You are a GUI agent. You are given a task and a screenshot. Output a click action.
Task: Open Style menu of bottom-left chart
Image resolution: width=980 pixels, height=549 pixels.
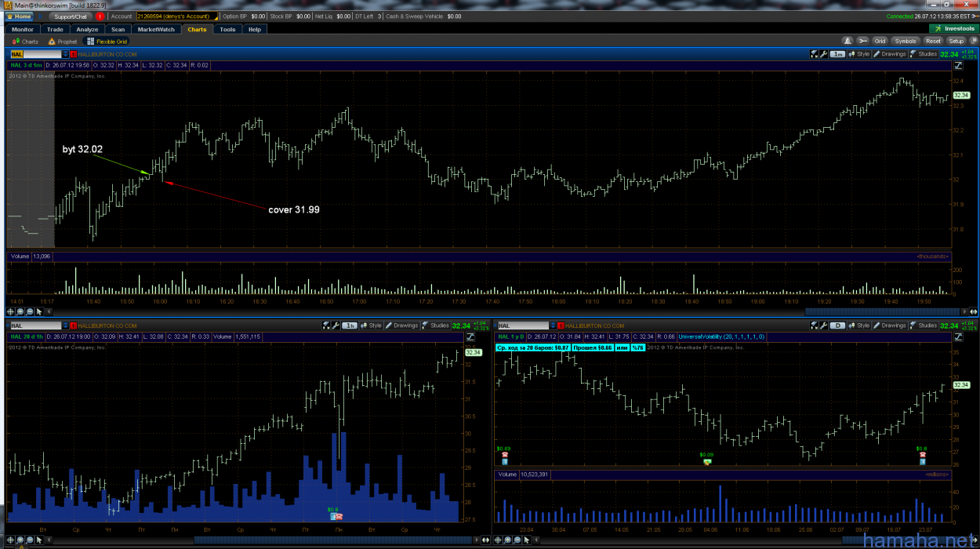372,325
